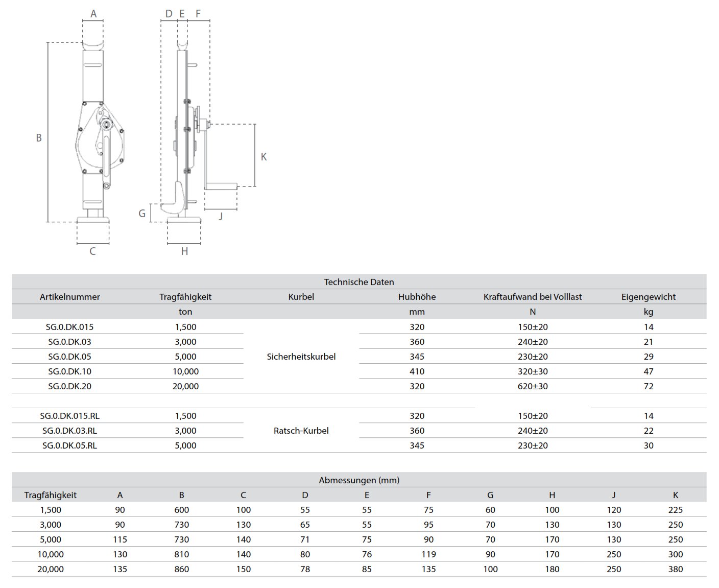Select article number SG.0.DK.015
Viewport: 719px width, 588px height.
[x=70, y=327]
